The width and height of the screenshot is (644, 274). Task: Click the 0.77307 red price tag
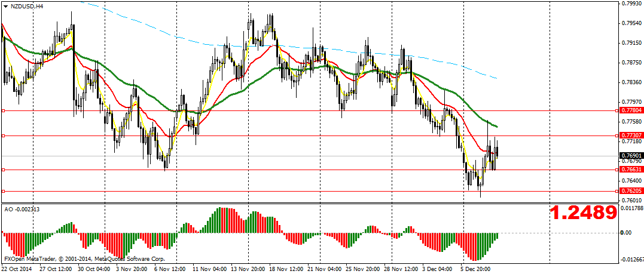pos(631,136)
